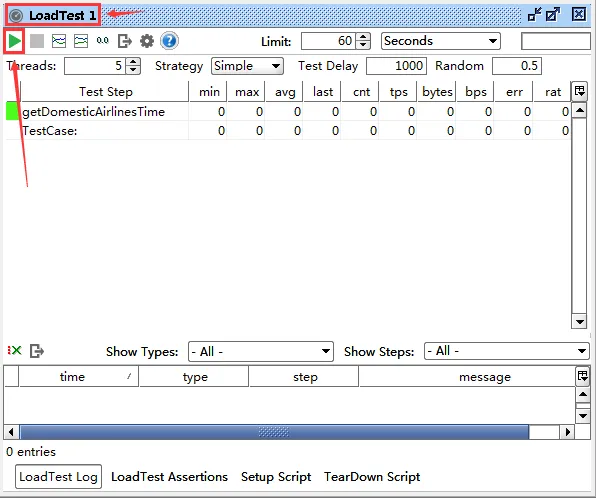This screenshot has height=498, width=596.
Task: Open the statistics graph icon
Action: point(59,41)
